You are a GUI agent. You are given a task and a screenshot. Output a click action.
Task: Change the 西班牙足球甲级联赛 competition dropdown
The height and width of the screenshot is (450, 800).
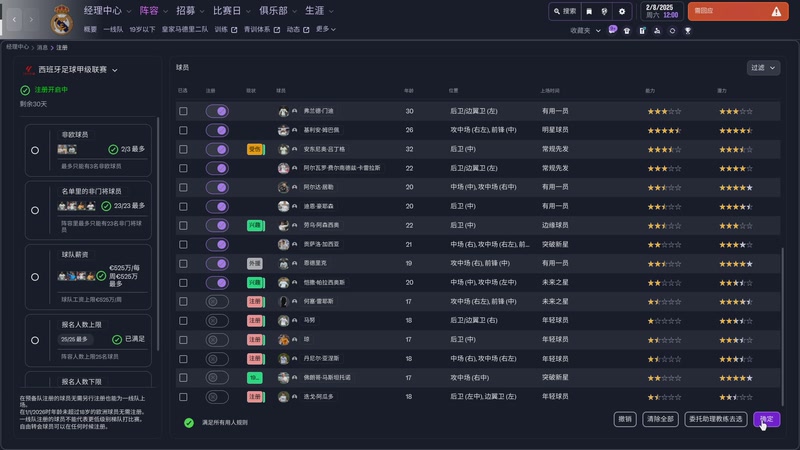tap(78, 69)
